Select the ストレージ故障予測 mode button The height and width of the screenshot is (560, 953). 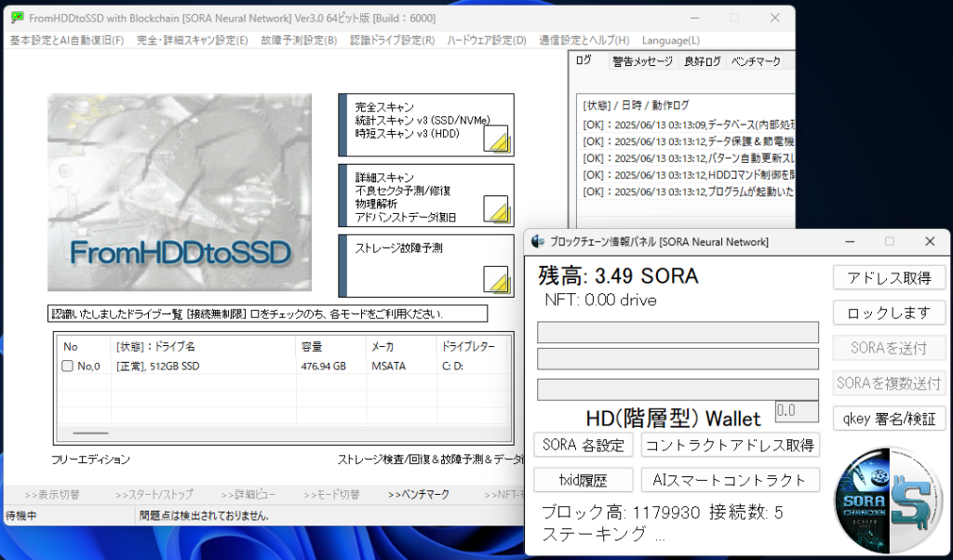[426, 266]
